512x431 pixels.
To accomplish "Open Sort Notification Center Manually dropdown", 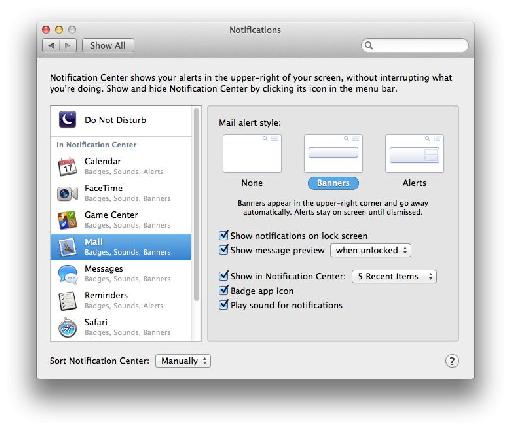I will pos(183,361).
